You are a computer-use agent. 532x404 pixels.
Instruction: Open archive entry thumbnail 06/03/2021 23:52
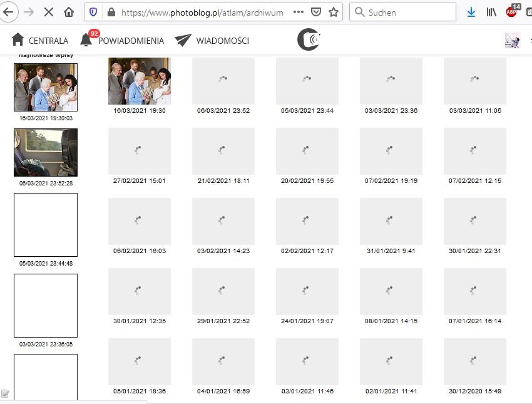[x=223, y=81]
